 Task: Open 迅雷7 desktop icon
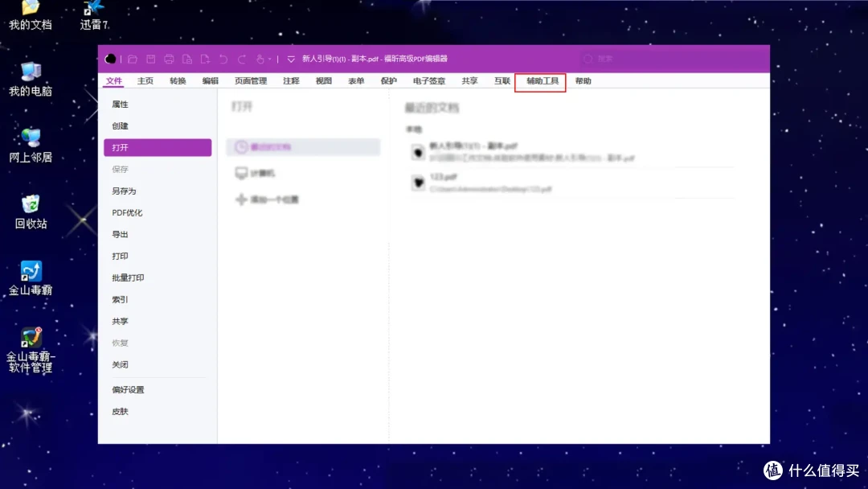(93, 15)
